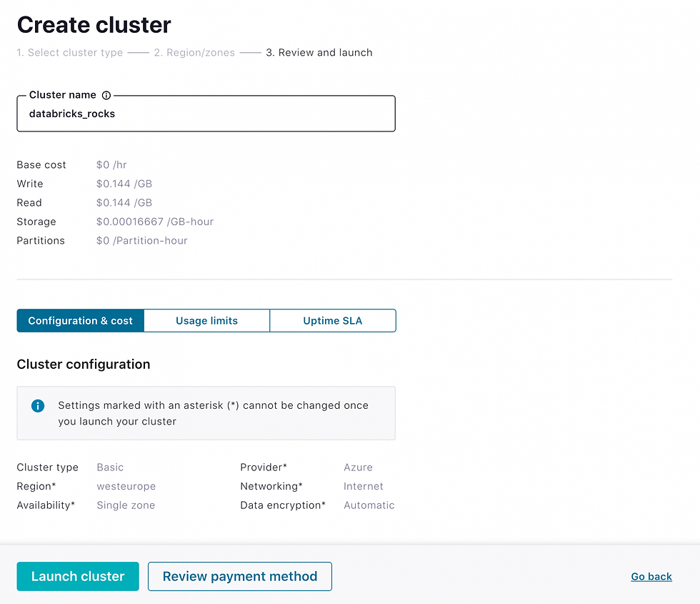The height and width of the screenshot is (604, 700).
Task: Click the Region* label
Action: (x=36, y=486)
